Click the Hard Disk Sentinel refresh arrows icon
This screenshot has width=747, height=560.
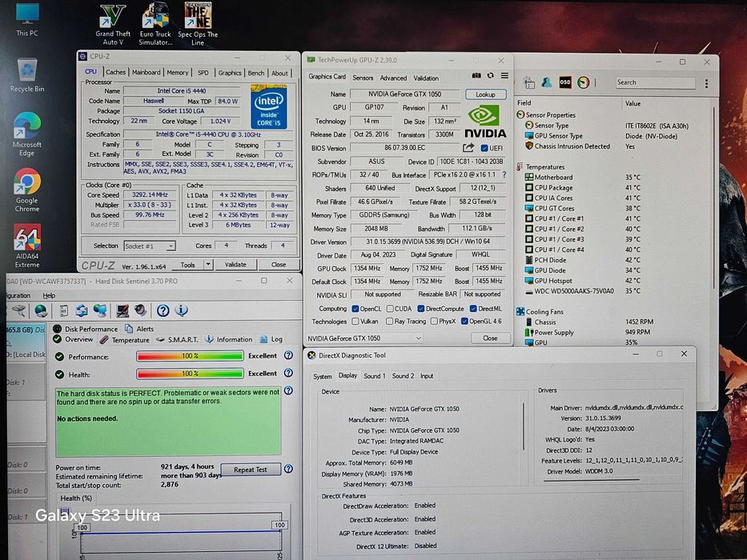coord(82,311)
